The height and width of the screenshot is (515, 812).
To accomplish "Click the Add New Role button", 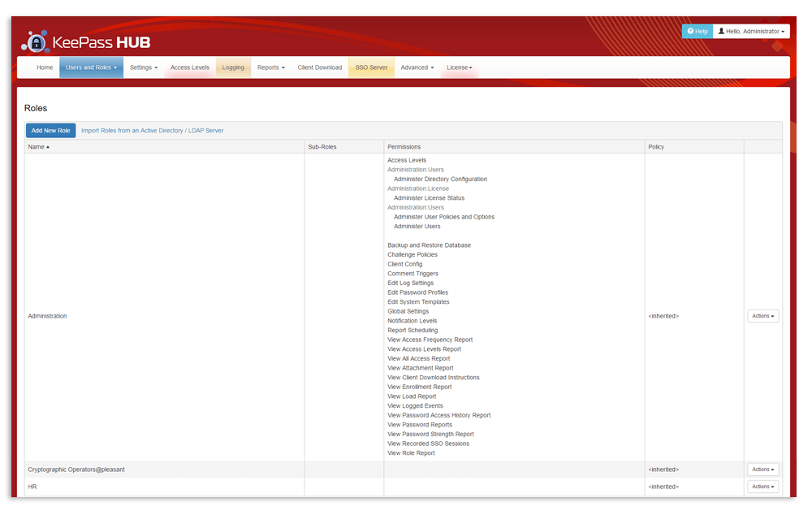I will click(x=50, y=131).
